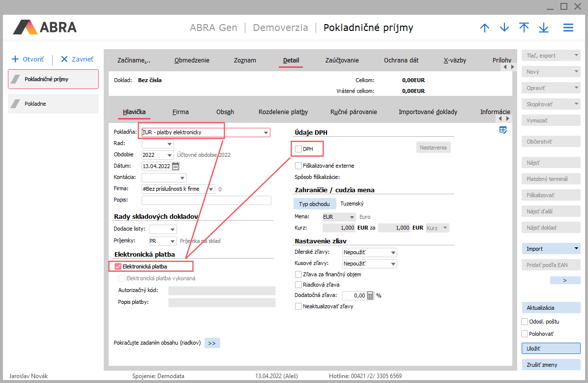Uncheck the Elektronická platba checkbox
Viewport: 588px width, 383px height.
[118, 266]
